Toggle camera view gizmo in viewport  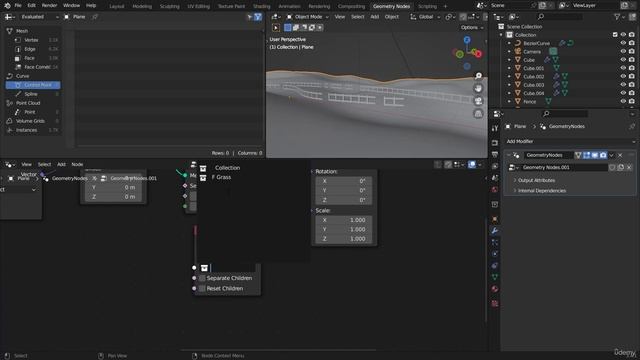click(x=478, y=101)
